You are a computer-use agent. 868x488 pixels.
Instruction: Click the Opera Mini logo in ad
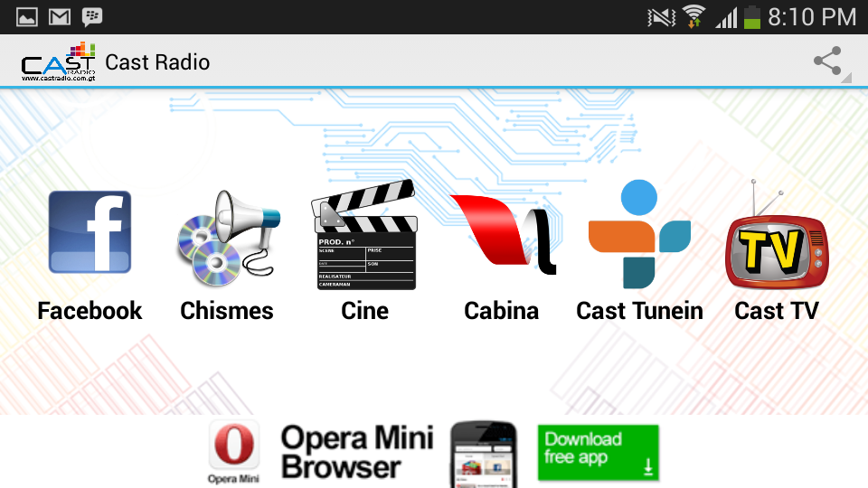(x=233, y=452)
